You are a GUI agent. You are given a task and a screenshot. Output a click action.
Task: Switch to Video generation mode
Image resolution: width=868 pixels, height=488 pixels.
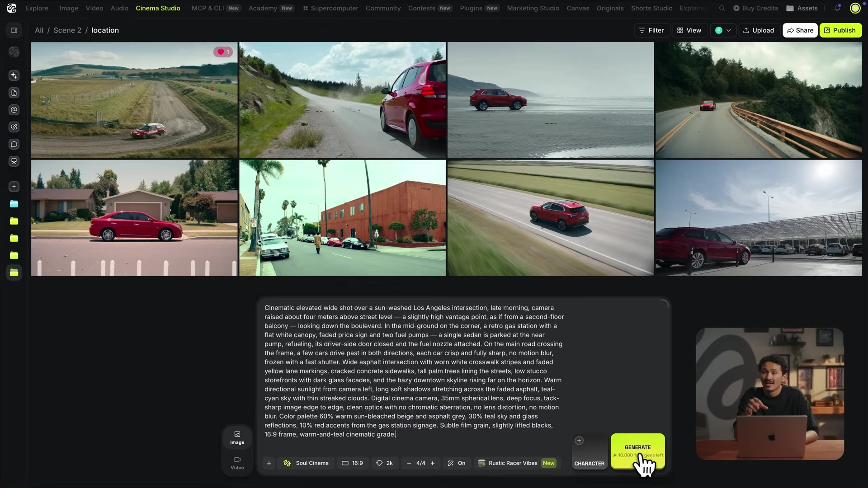tap(237, 463)
